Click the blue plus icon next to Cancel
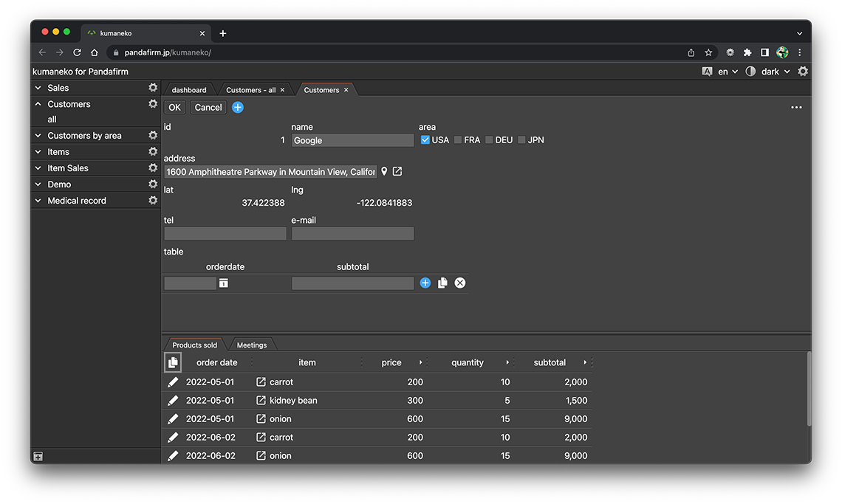Viewport: 842px width, 504px height. coord(238,108)
